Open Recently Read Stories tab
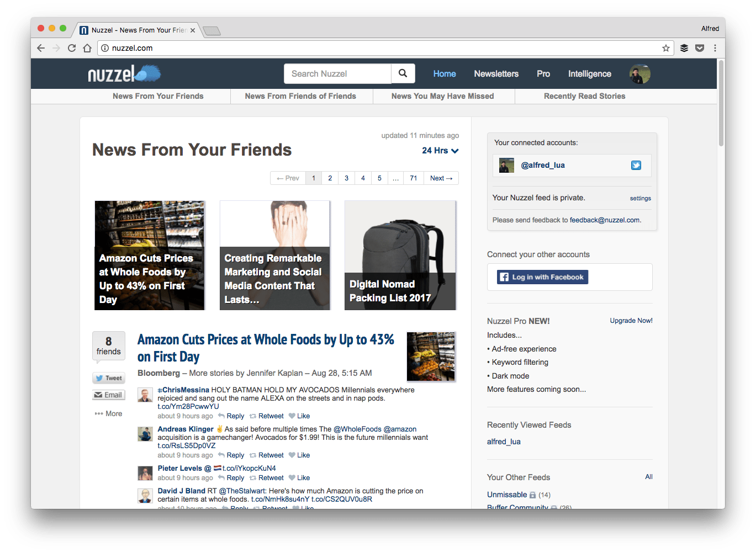 click(584, 96)
